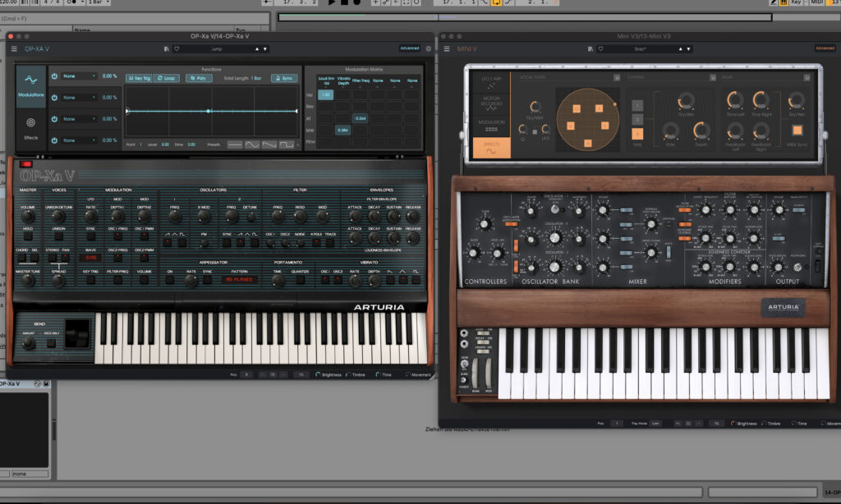The image size is (841, 504).
Task: Click the OP-Xa V Master Volume knob
Action: [28, 217]
